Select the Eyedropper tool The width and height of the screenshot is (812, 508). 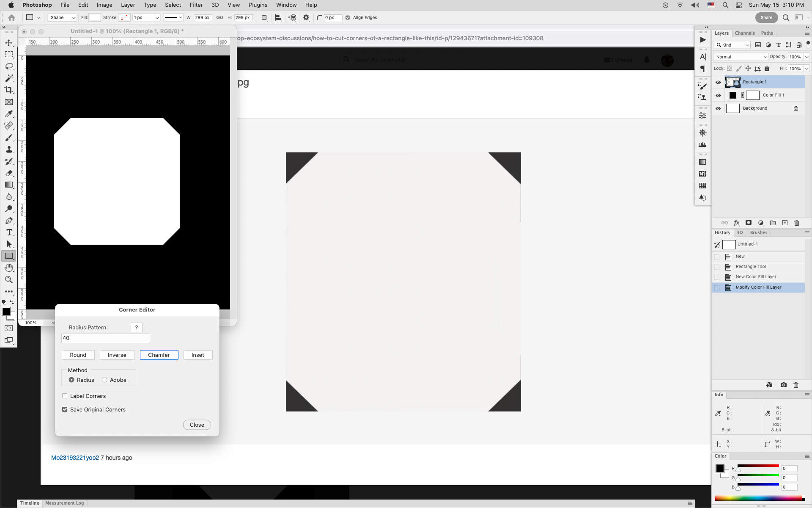point(9,113)
